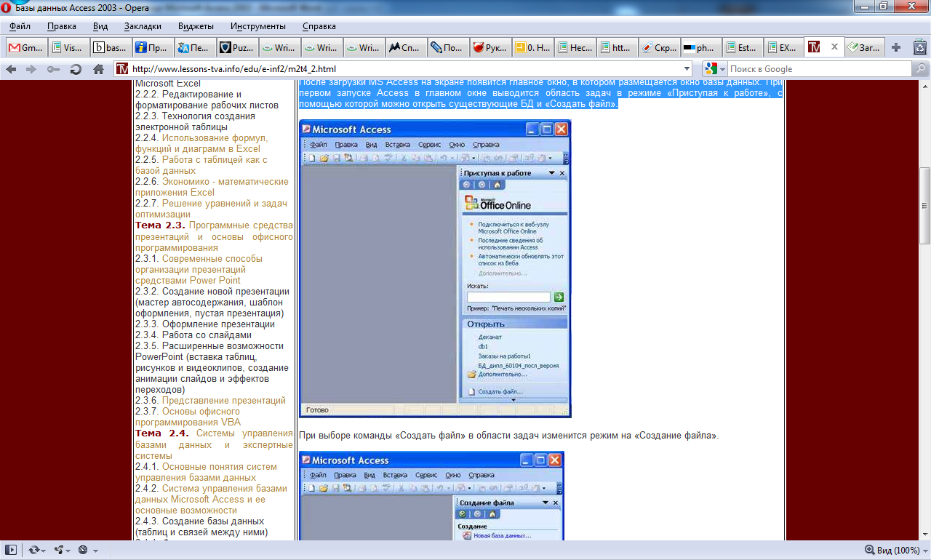Go back to the previous page
Image resolution: width=931 pixels, height=560 pixels.
coord(11,69)
